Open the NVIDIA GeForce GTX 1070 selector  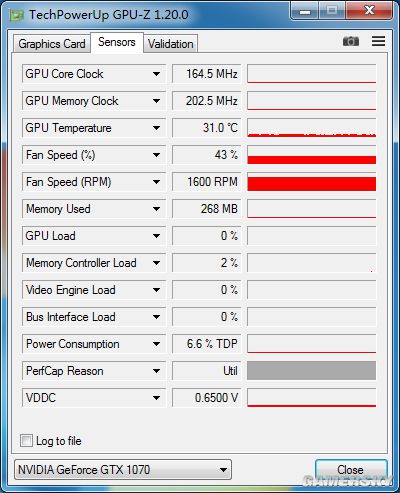[x=123, y=470]
